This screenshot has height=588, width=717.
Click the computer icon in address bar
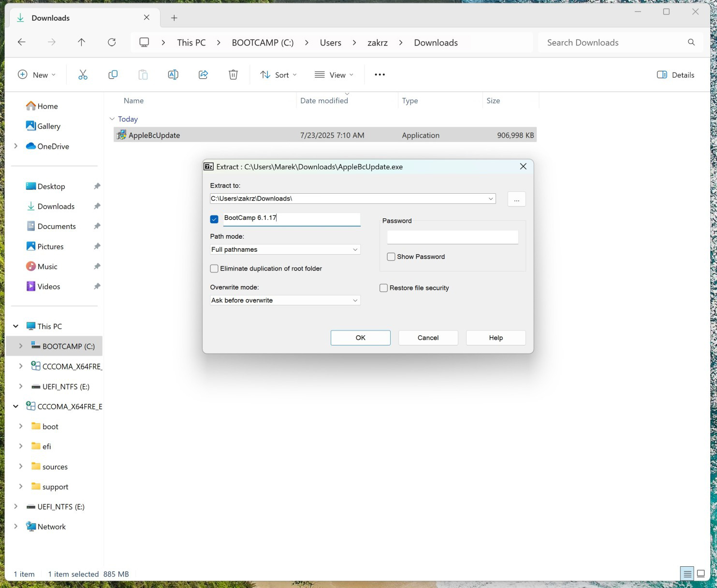tap(144, 42)
